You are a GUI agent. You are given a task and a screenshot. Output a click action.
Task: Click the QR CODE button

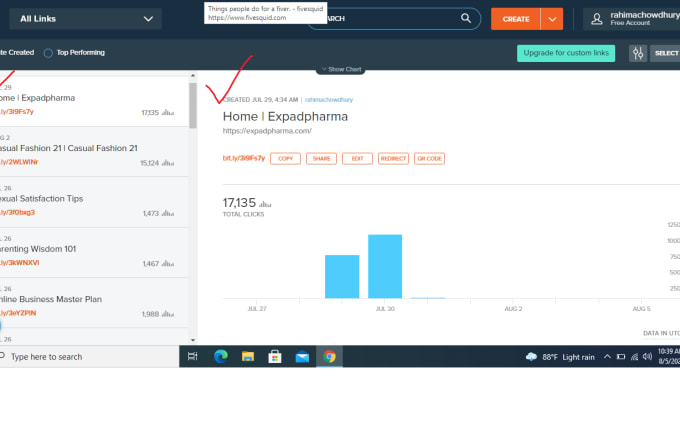[429, 159]
